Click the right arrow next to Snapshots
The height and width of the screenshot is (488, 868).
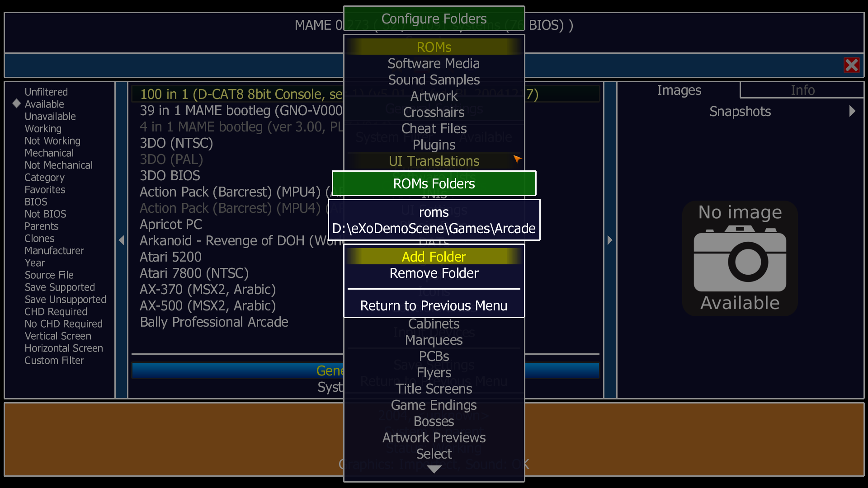pyautogui.click(x=852, y=111)
